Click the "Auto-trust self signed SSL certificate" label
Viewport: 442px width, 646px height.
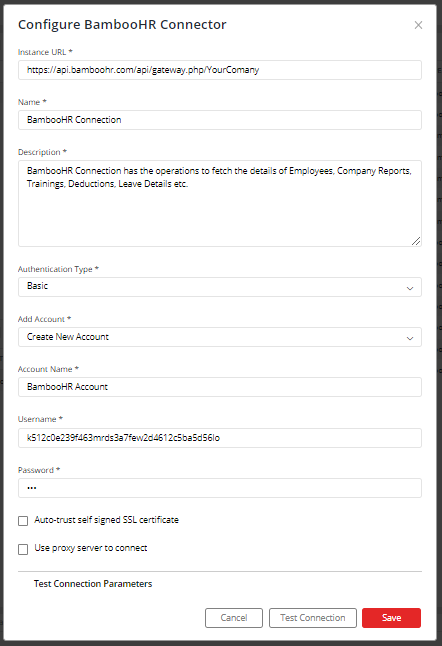tap(106, 520)
